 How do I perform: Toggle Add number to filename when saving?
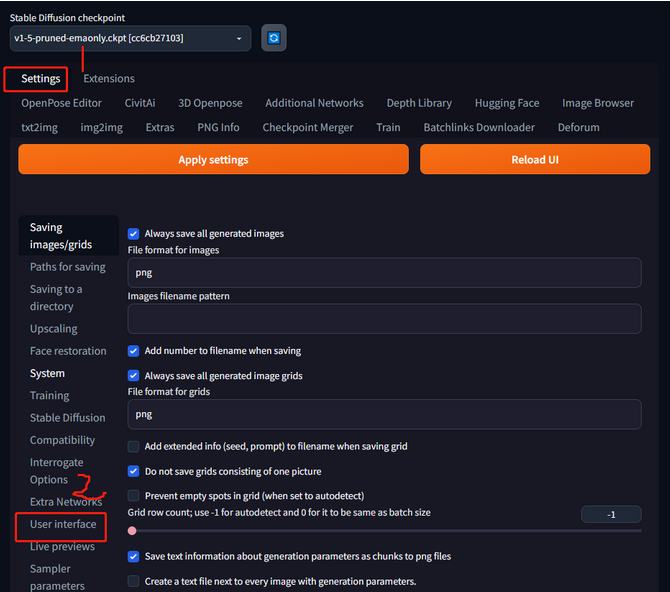point(134,351)
